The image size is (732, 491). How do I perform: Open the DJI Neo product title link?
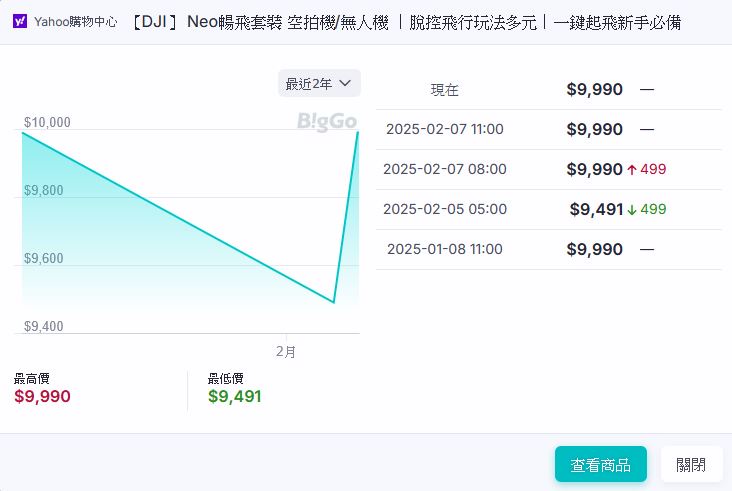tap(406, 21)
